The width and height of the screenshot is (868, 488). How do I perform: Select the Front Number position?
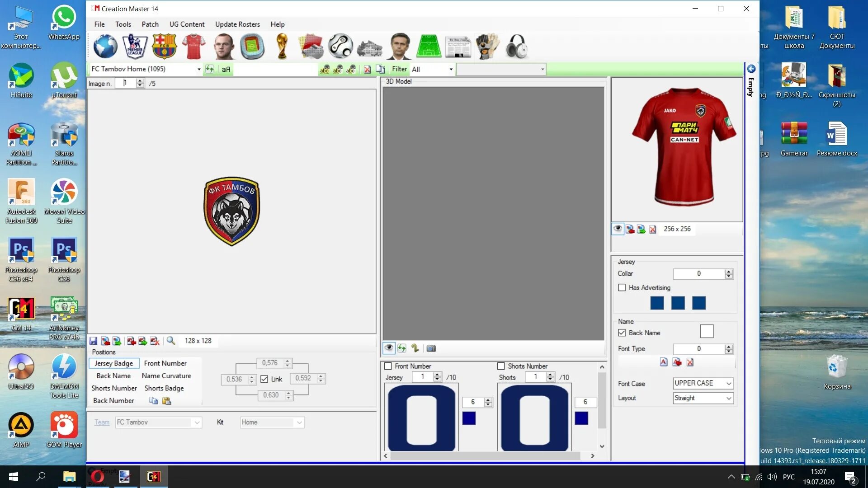[165, 363]
